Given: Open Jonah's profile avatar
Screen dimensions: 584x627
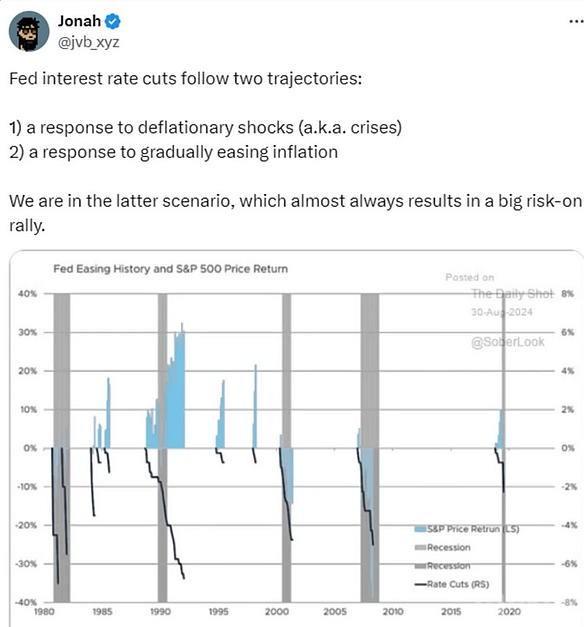Looking at the screenshot, I should coord(29,31).
